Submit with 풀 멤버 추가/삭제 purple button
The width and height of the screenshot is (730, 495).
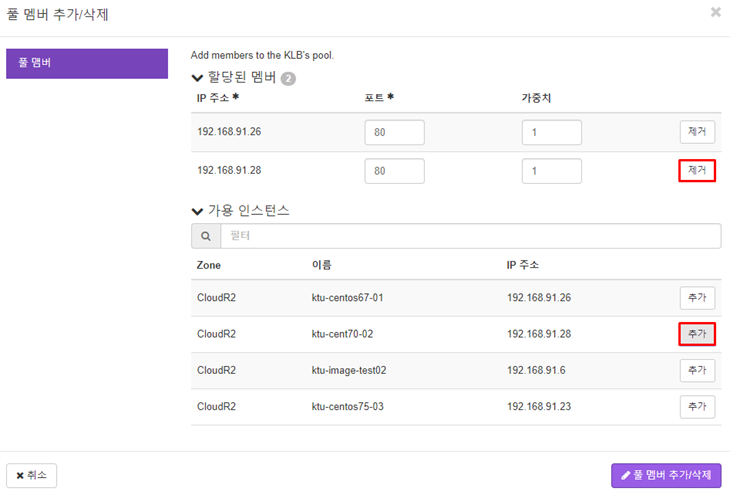666,475
